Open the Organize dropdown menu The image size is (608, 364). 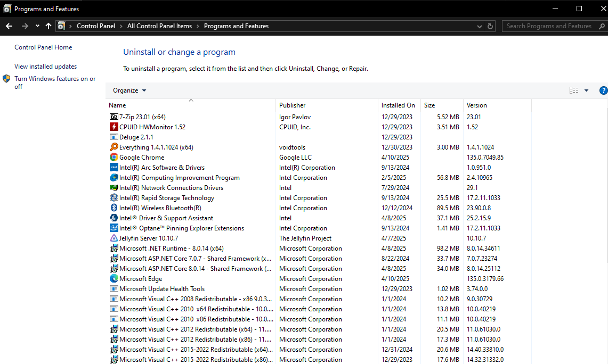click(129, 90)
